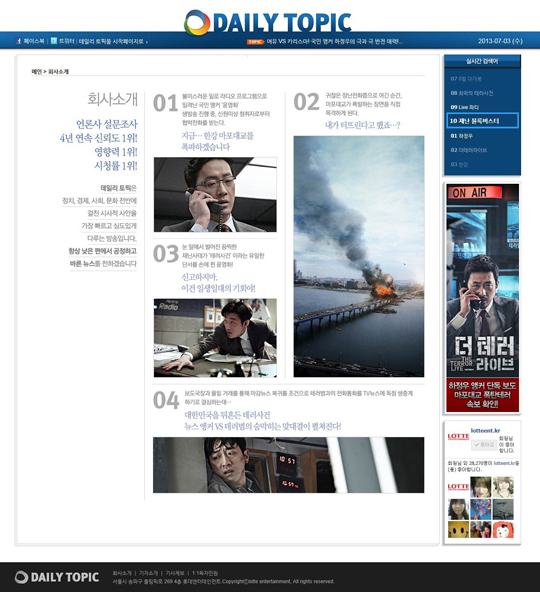Click the red and white lion cartoon avatar
Viewport: 540px width, 592px height.
(503, 529)
